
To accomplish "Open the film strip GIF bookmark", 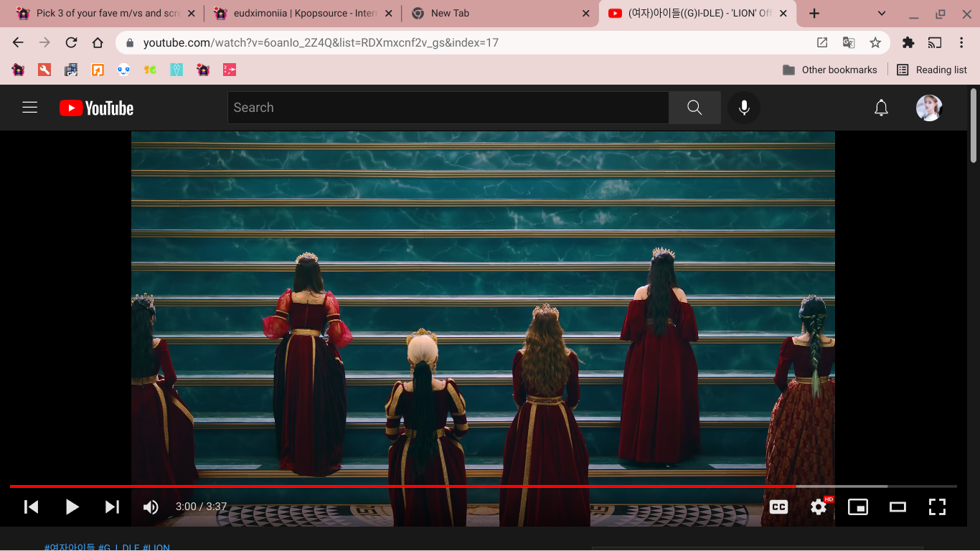I will pos(71,70).
